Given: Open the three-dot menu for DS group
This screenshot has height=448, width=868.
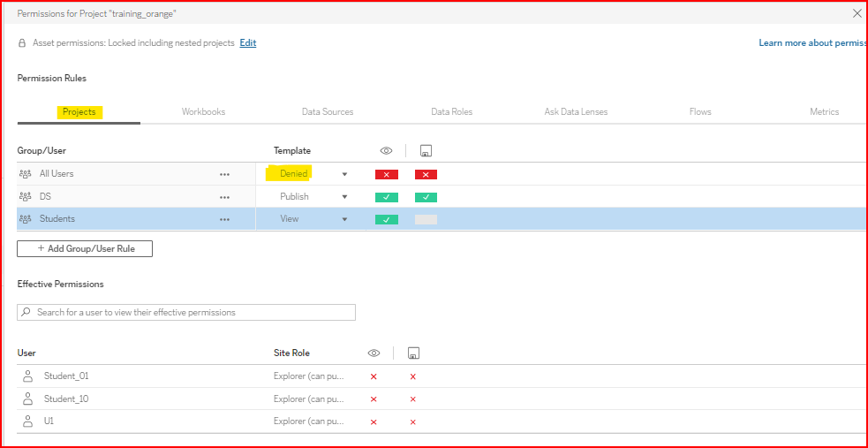Looking at the screenshot, I should 224,197.
